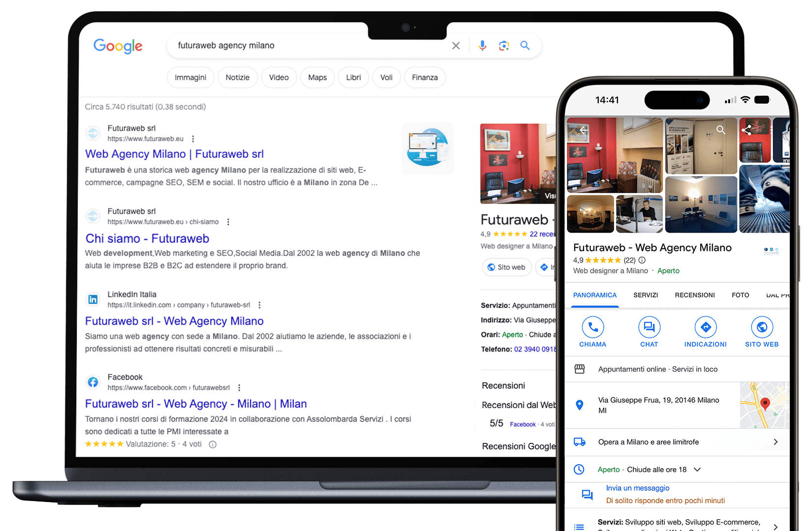The height and width of the screenshot is (531, 812).
Task: Tap the share icon on phone photos
Action: pyautogui.click(x=747, y=130)
